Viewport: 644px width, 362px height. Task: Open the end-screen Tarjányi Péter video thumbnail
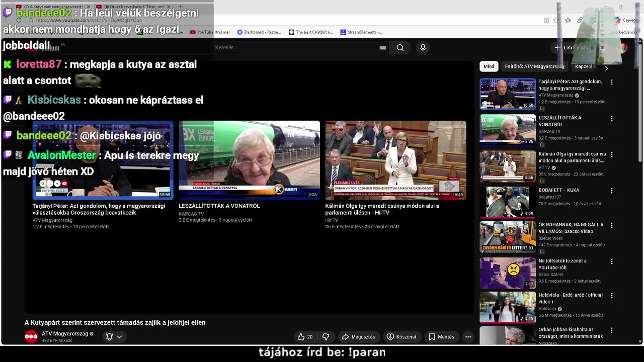[x=103, y=160]
